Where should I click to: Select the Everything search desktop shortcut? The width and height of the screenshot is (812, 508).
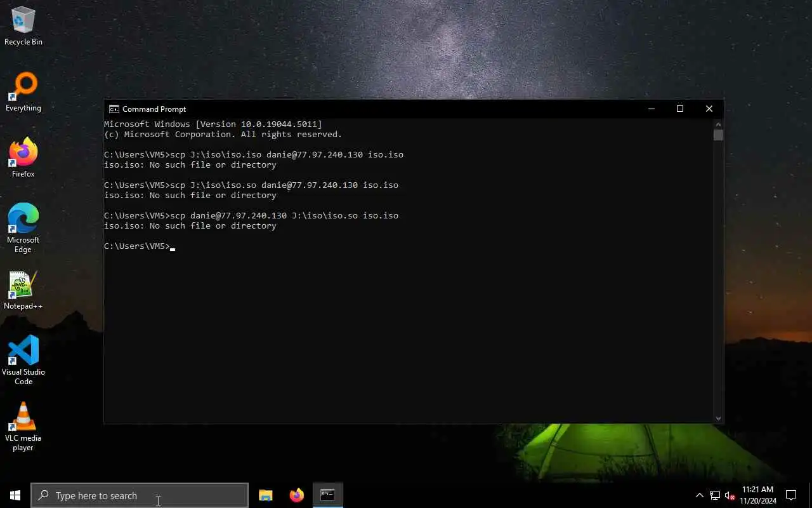[23, 93]
